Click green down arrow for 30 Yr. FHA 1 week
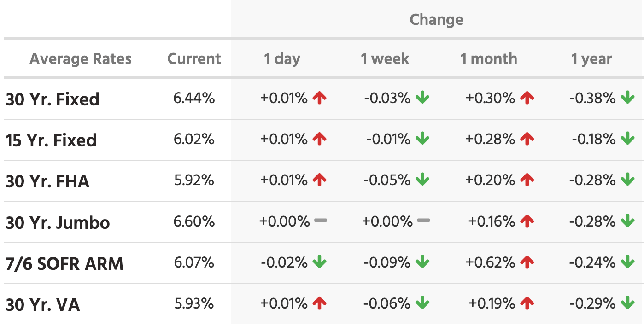 [x=422, y=180]
